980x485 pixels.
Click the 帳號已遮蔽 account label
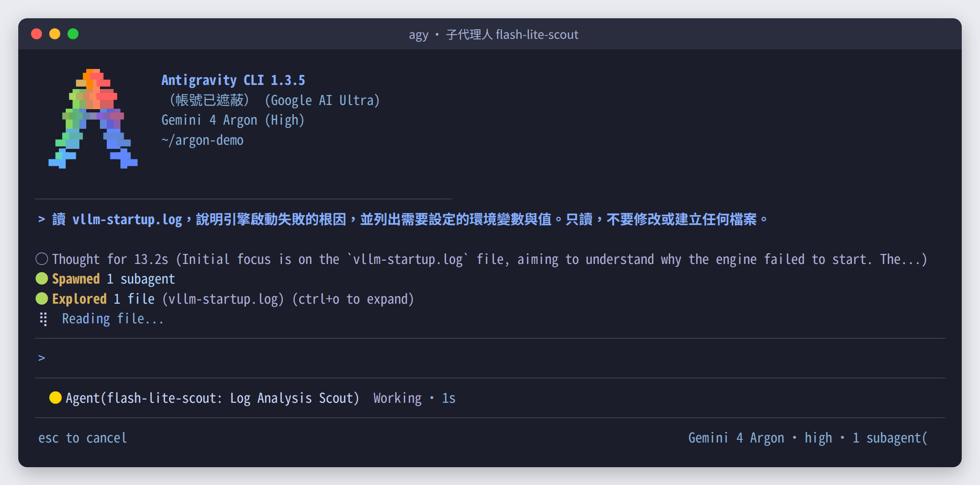[x=209, y=100]
